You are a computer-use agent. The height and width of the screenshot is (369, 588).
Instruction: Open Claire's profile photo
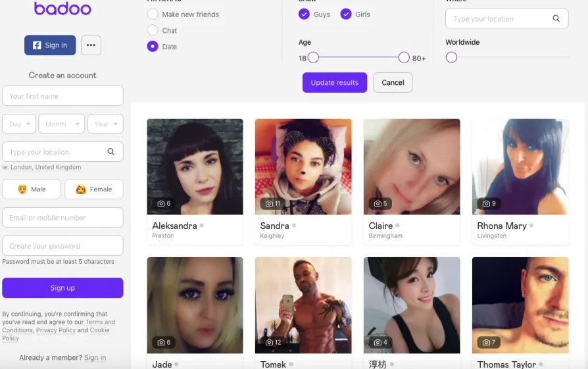(412, 166)
